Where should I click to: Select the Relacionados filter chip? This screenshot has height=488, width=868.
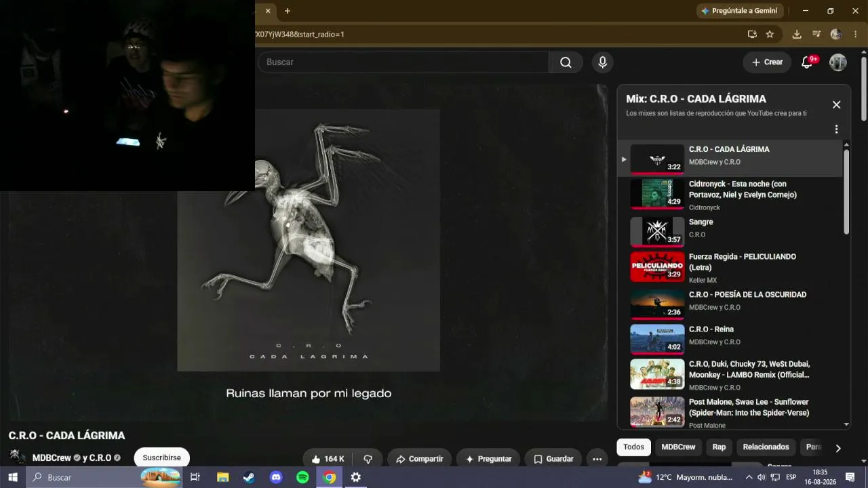(766, 447)
